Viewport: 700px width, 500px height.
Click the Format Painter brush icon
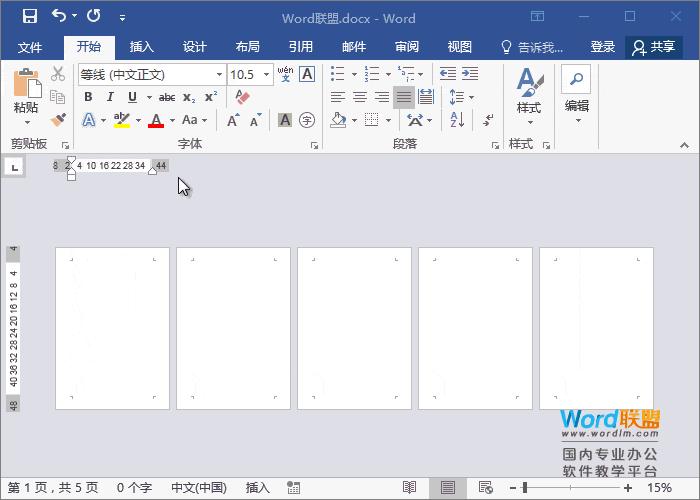click(x=58, y=120)
